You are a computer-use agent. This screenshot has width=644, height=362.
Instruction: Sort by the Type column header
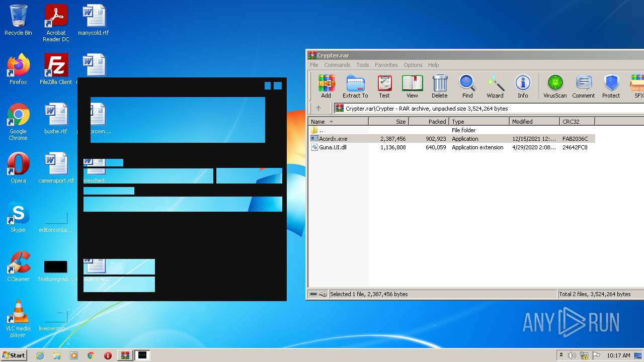click(479, 121)
